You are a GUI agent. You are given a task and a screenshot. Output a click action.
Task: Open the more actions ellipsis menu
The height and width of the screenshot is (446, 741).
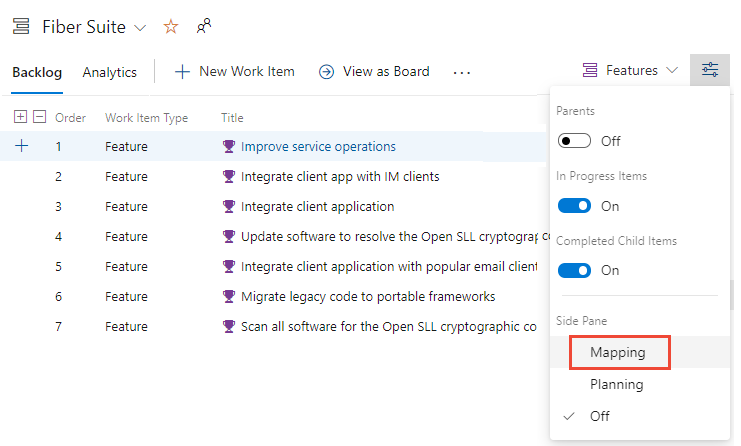461,73
